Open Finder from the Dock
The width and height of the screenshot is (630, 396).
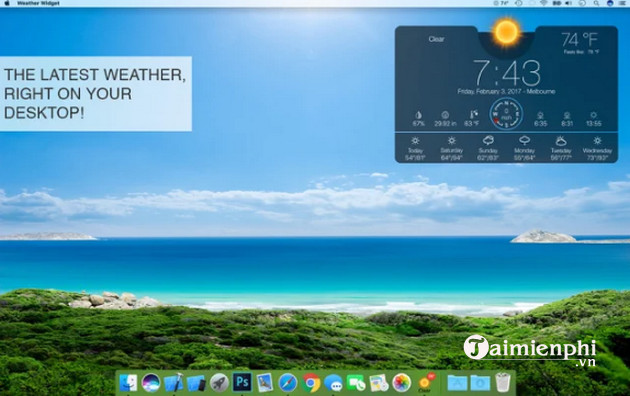point(128,383)
